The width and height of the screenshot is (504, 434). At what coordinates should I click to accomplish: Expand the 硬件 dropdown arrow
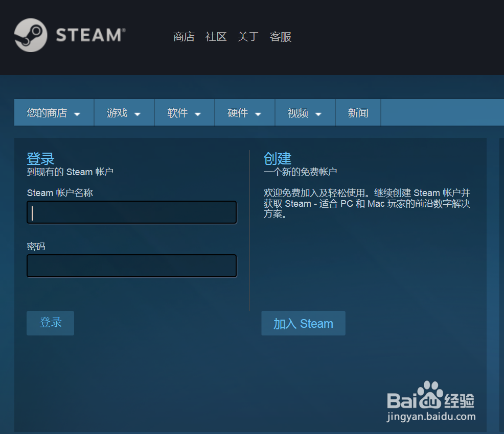tap(258, 114)
